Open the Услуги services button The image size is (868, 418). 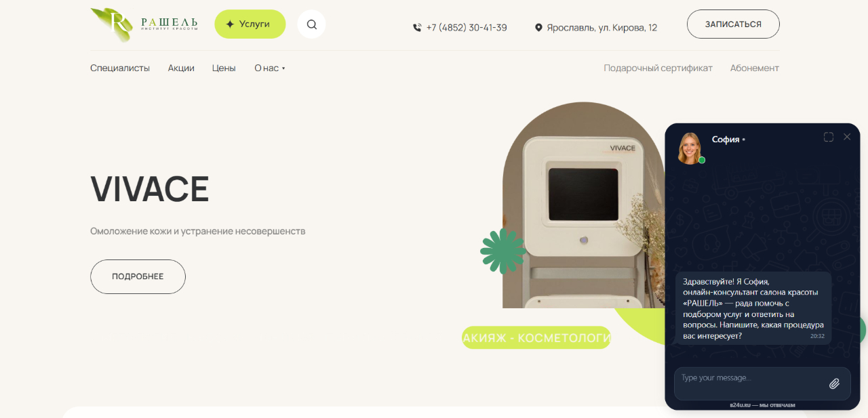[250, 24]
